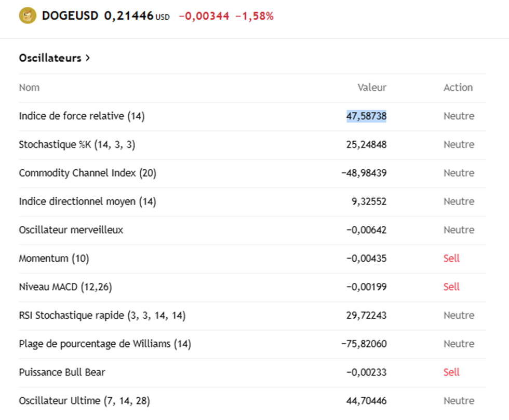Click Commodity Channel Index (20) name
The width and height of the screenshot is (509, 420).
point(87,173)
